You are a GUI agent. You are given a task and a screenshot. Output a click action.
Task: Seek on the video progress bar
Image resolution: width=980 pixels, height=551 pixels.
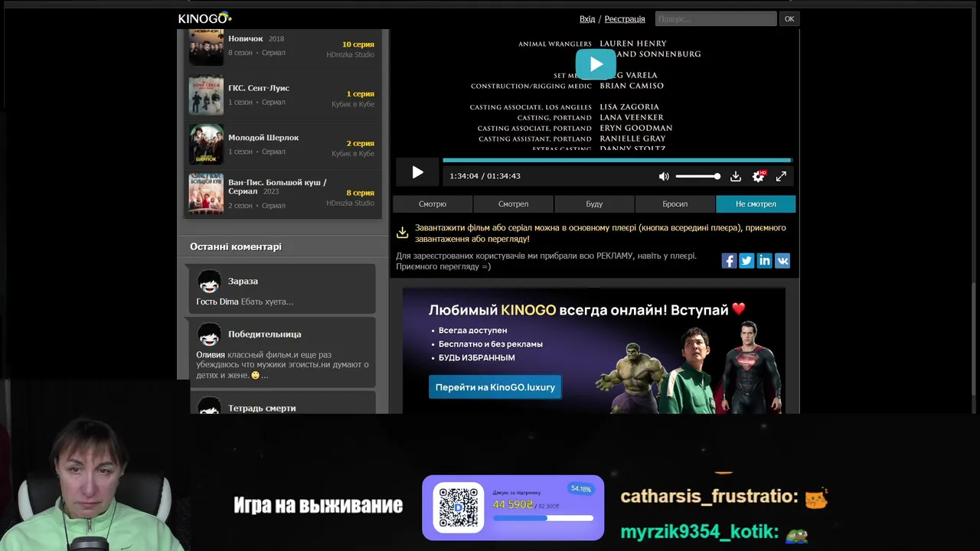point(616,160)
